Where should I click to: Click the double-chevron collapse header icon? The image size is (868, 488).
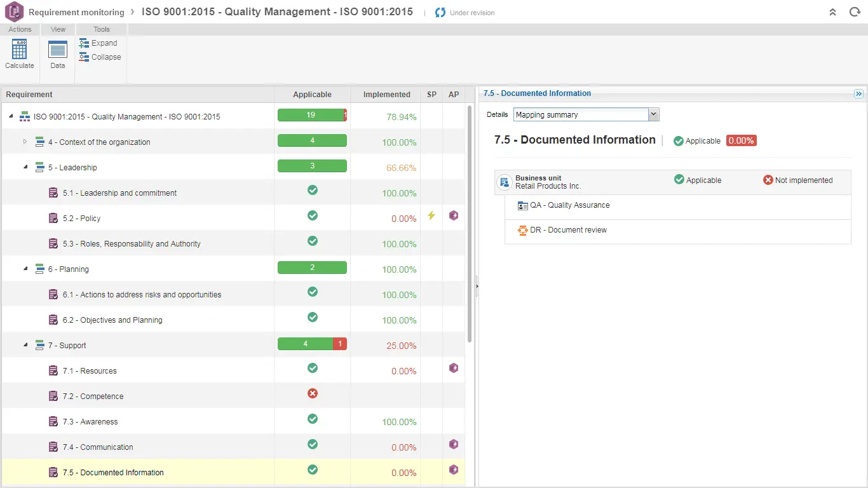[x=833, y=12]
